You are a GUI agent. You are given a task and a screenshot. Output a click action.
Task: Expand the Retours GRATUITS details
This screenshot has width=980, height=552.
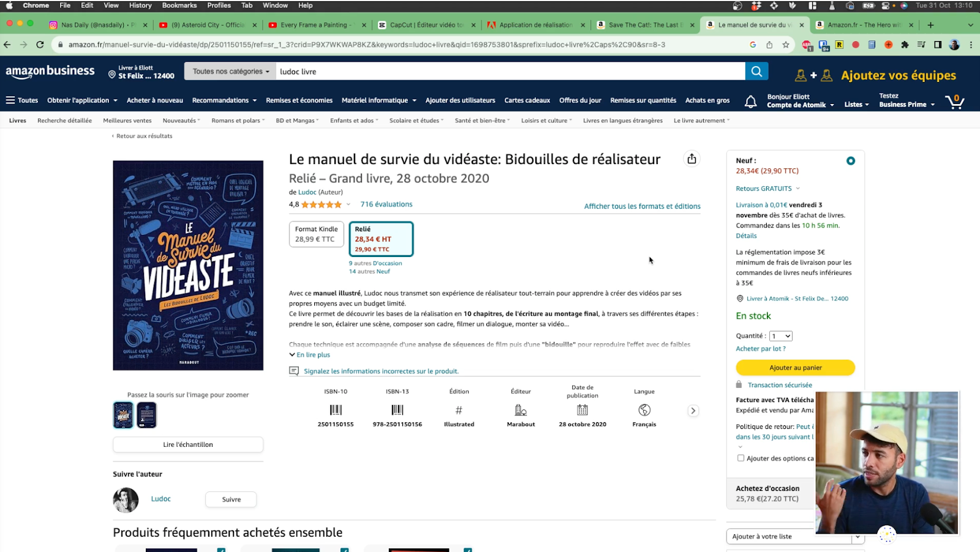(767, 188)
